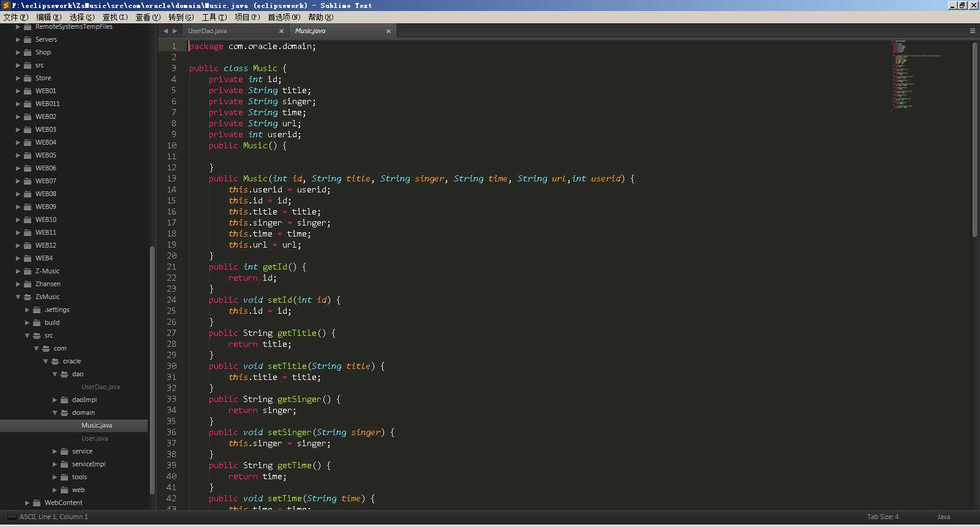The image size is (980, 527).
Task: Click the WEB4 folder icon
Action: tap(28, 258)
